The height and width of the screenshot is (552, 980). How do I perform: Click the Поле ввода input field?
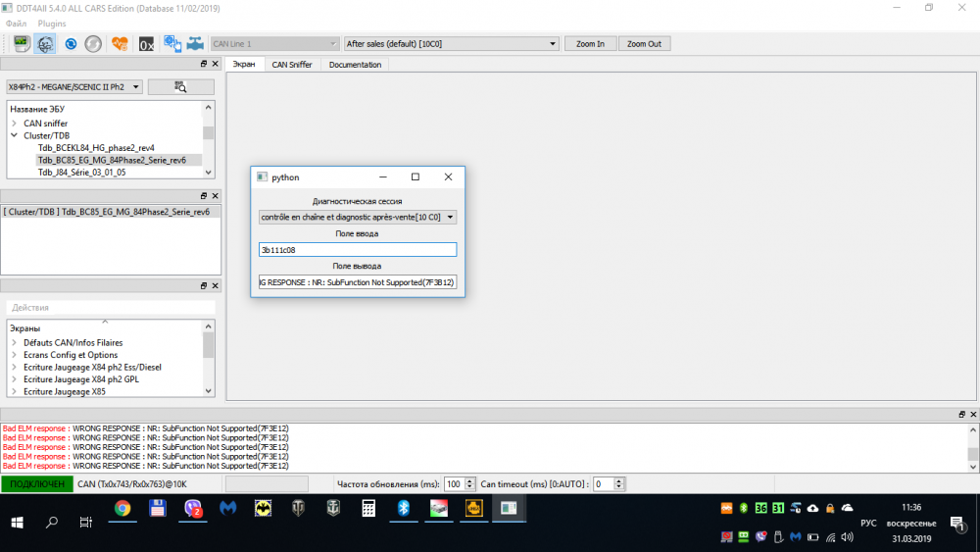tap(358, 249)
